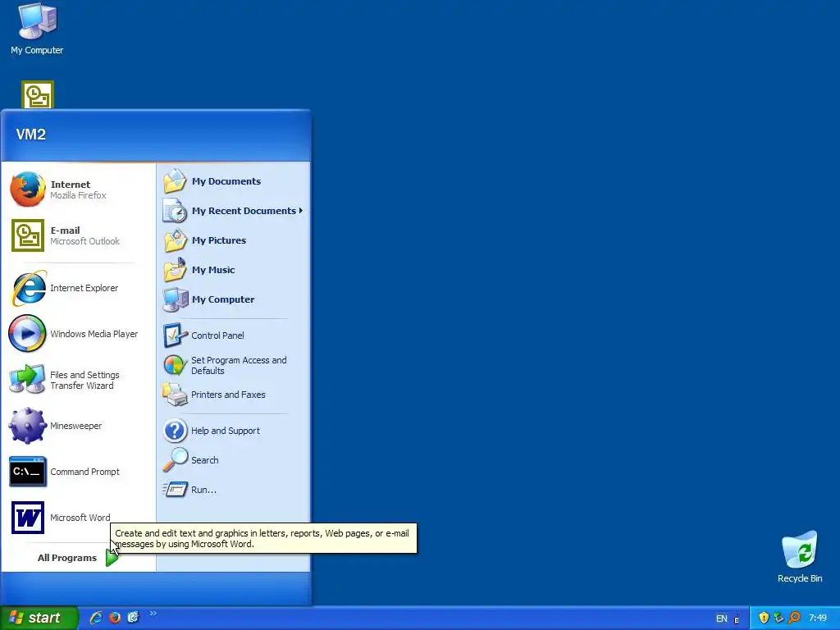Screen dimensions: 840x630
Task: Open My Documents folder
Action: tap(233, 181)
